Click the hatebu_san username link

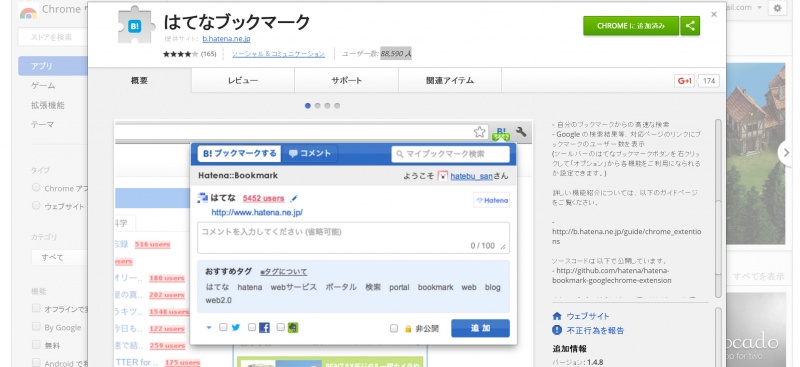click(471, 176)
